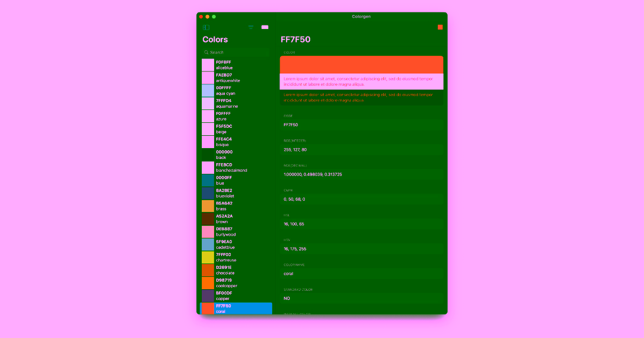644x338 pixels.
Task: Click the magnifier icon in search field
Action: click(207, 53)
